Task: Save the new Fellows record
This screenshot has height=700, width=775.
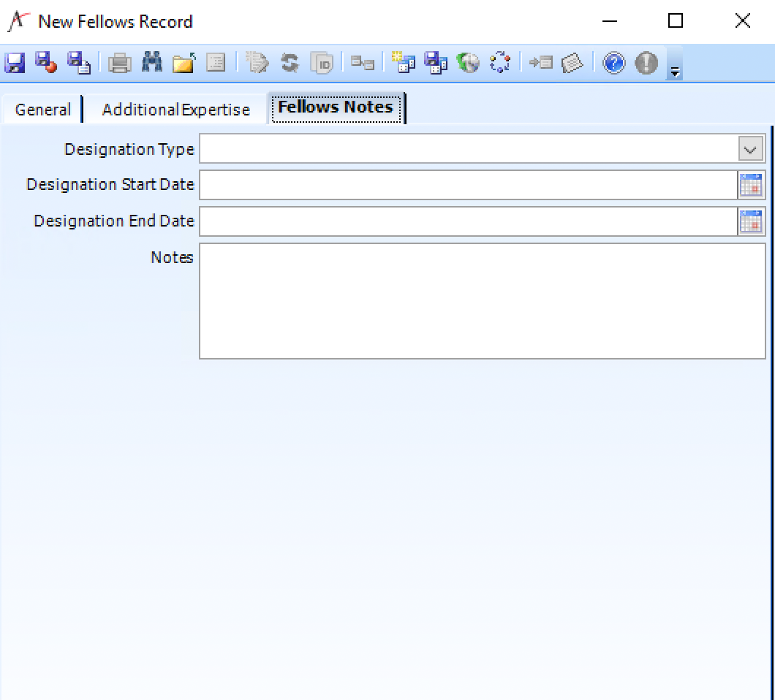Action: (14, 63)
